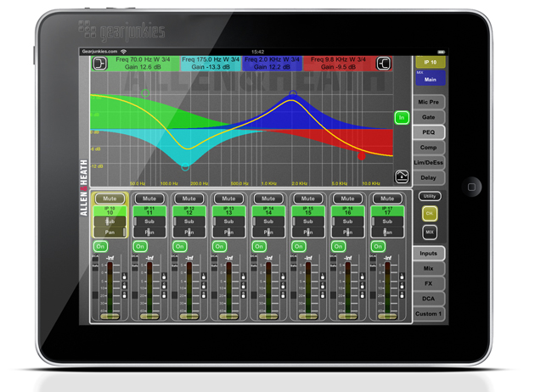This screenshot has width=535, height=392.
Task: Toggle the On button for channel 17
Action: tap(378, 246)
